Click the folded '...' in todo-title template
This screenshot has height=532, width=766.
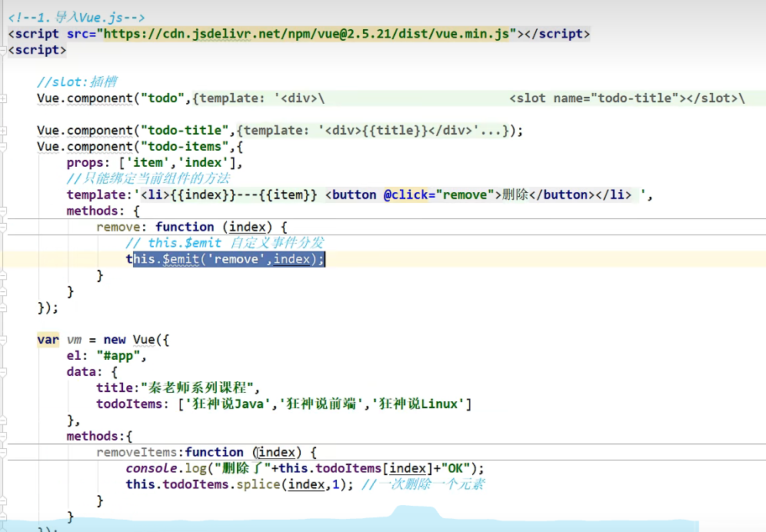pyautogui.click(x=491, y=131)
